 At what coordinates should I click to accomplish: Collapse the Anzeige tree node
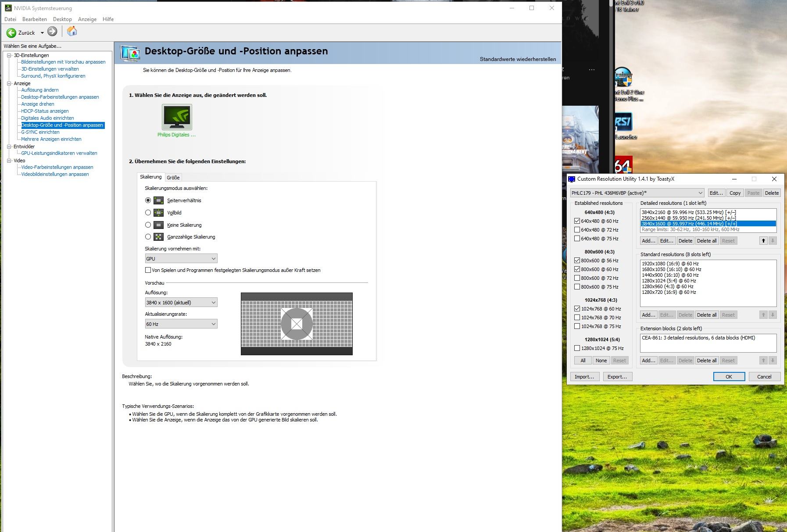(x=9, y=83)
